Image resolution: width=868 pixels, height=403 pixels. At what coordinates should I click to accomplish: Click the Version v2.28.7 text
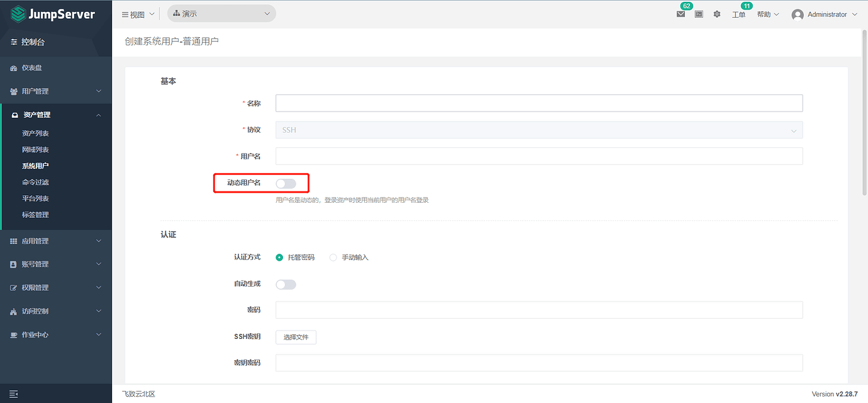tap(835, 394)
